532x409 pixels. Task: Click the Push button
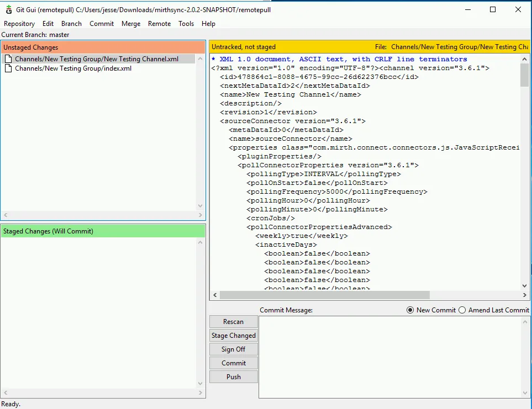pyautogui.click(x=233, y=376)
